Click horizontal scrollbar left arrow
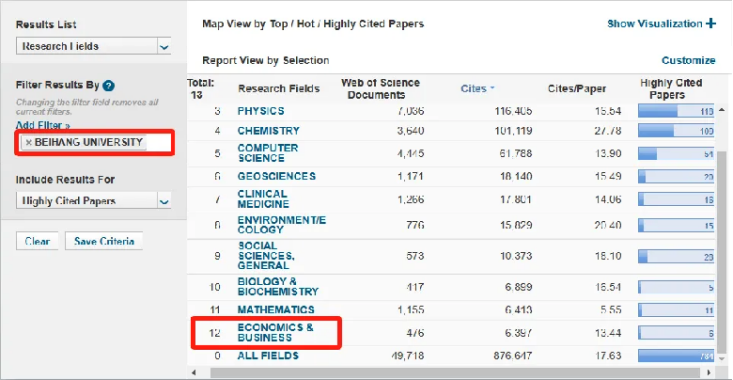Image resolution: width=733 pixels, height=380 pixels. click(x=194, y=373)
